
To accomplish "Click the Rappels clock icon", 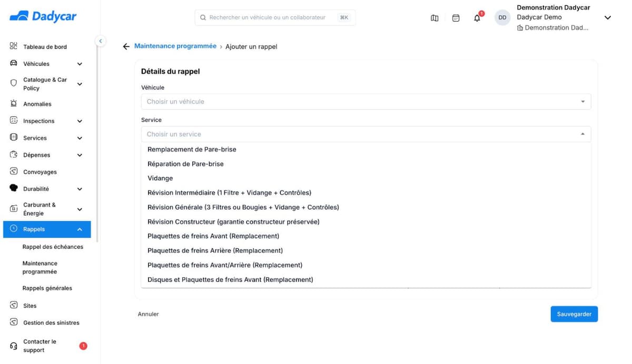I will click(14, 229).
